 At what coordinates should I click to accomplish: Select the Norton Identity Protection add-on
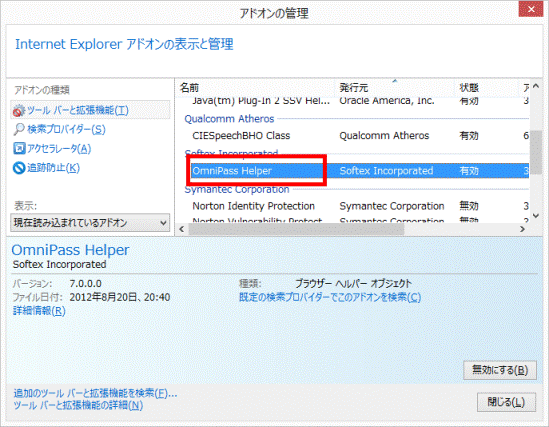click(253, 206)
